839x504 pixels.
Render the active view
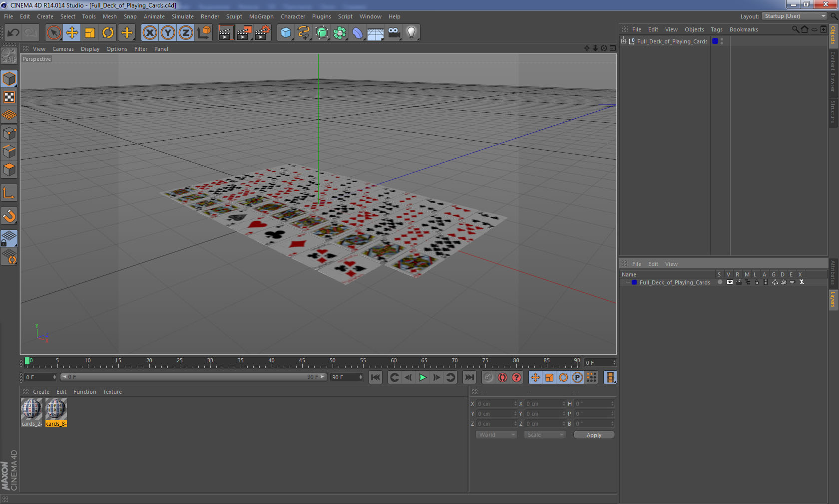226,33
